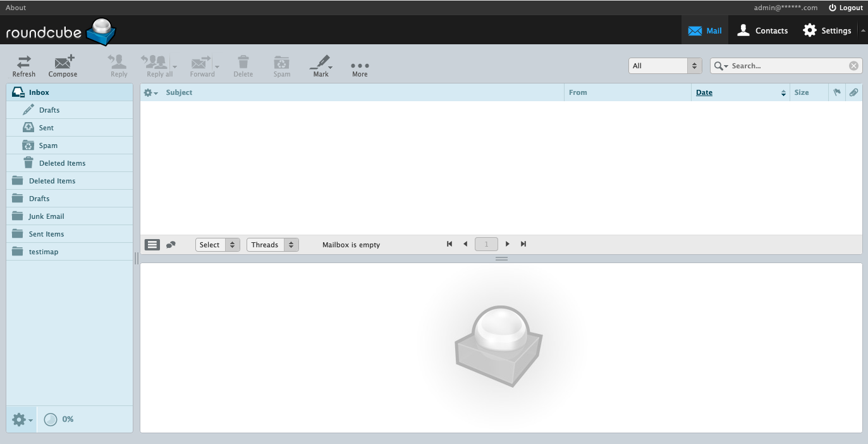
Task: Expand the Threads dropdown
Action: [x=272, y=245]
